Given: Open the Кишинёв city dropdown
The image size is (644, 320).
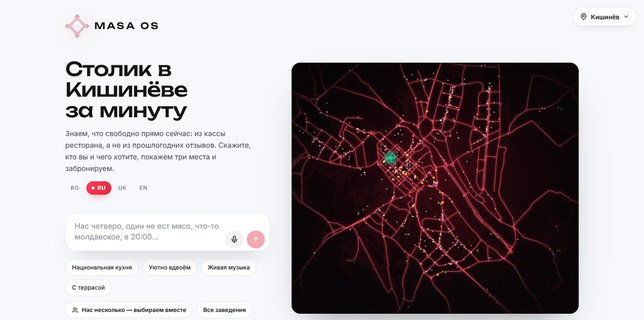Looking at the screenshot, I should pos(604,17).
